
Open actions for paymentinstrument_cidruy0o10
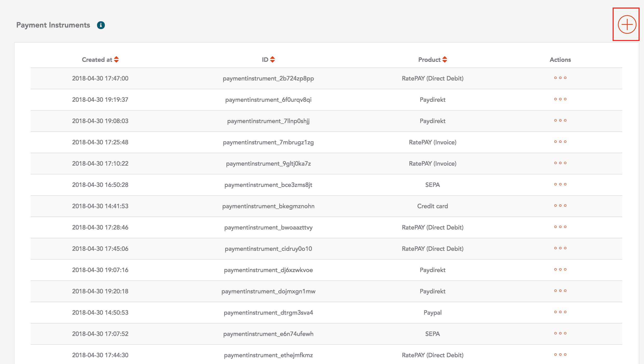click(560, 248)
